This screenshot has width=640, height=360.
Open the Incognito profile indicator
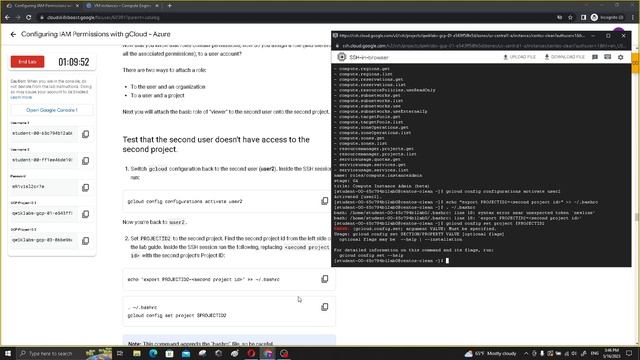point(607,18)
